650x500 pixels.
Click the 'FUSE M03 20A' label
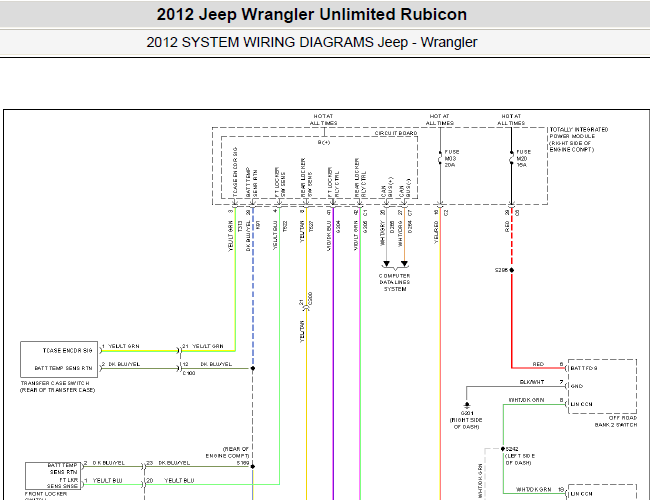452,158
